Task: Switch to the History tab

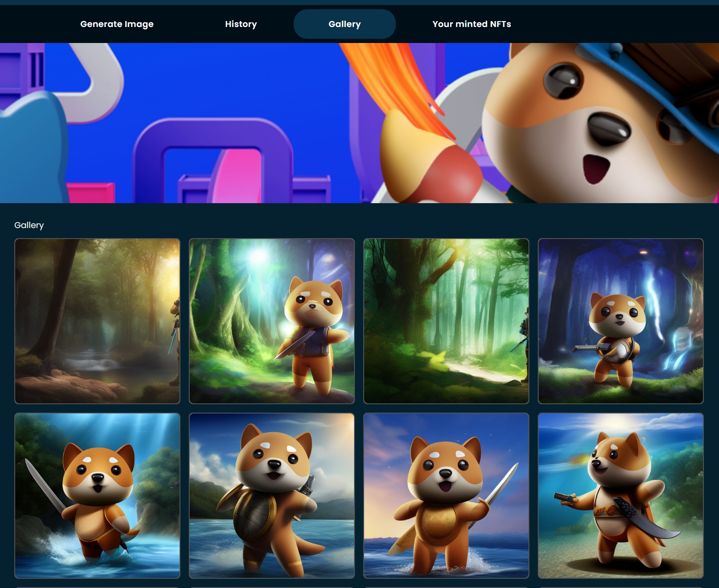Action: (241, 24)
